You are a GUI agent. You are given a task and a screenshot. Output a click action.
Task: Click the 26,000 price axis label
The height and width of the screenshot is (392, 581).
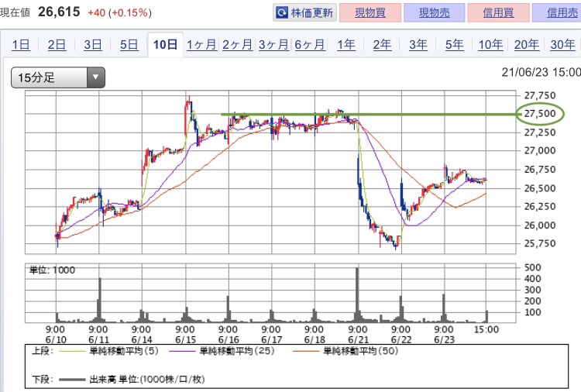coord(540,225)
